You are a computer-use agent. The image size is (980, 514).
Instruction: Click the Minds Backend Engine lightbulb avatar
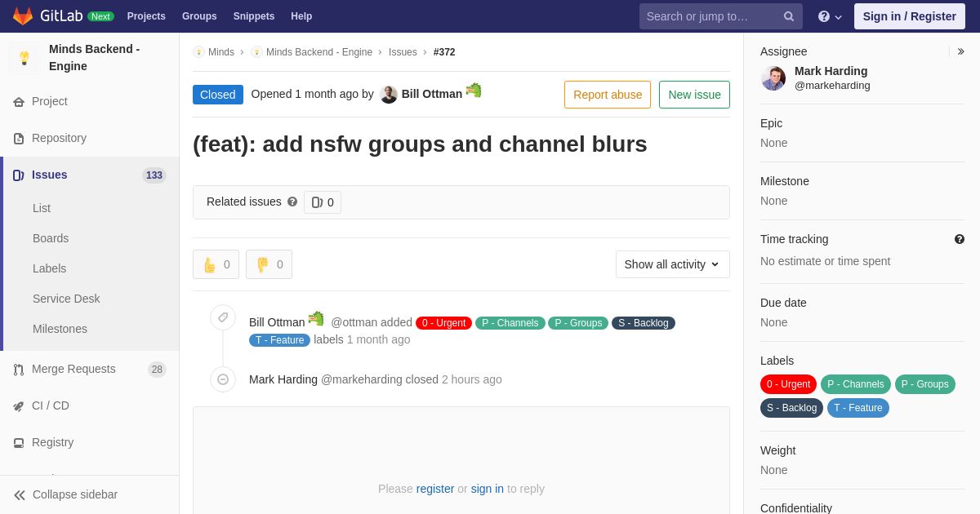coord(24,58)
